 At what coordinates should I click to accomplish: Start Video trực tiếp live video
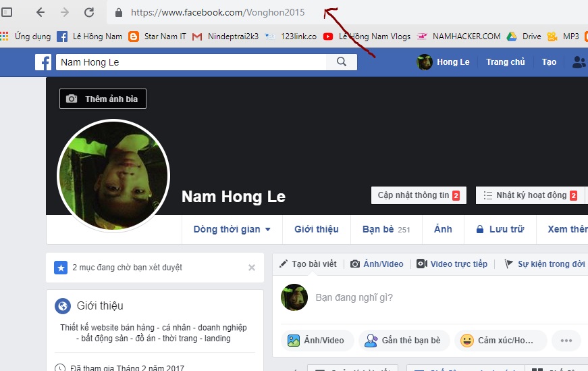452,264
